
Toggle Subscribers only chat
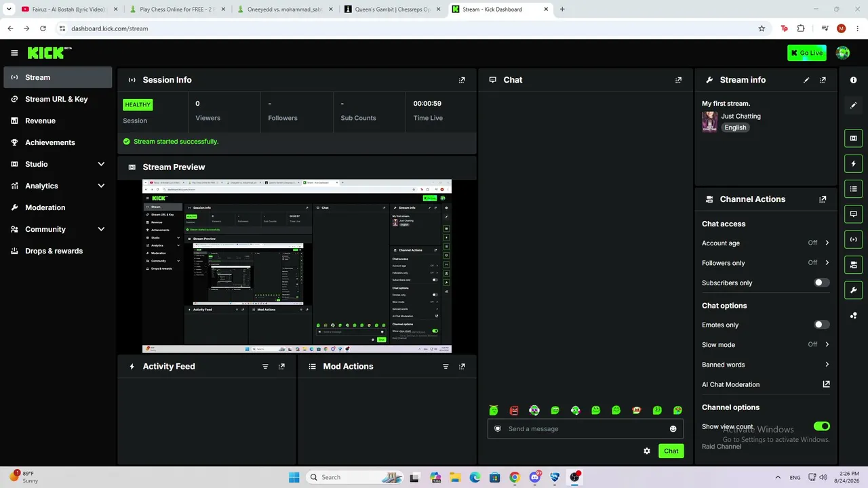coord(821,283)
